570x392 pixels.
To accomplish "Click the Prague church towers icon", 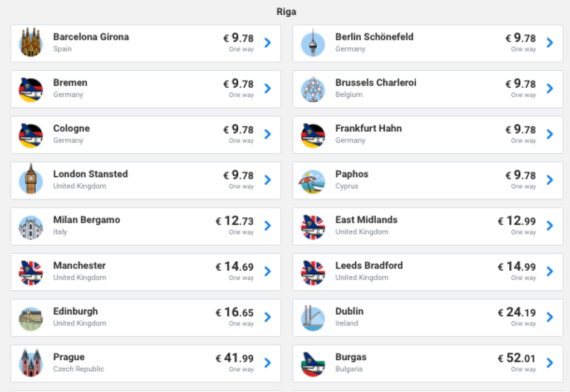I will point(31,363).
